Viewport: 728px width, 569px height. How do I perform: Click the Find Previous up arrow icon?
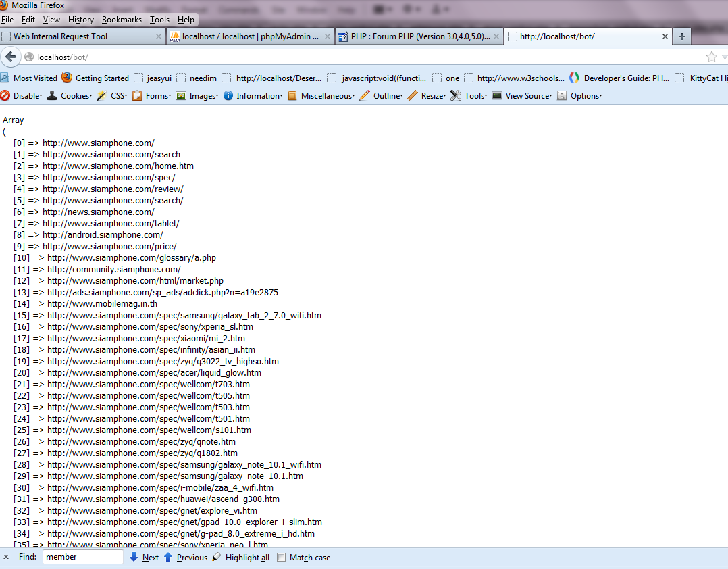click(168, 557)
